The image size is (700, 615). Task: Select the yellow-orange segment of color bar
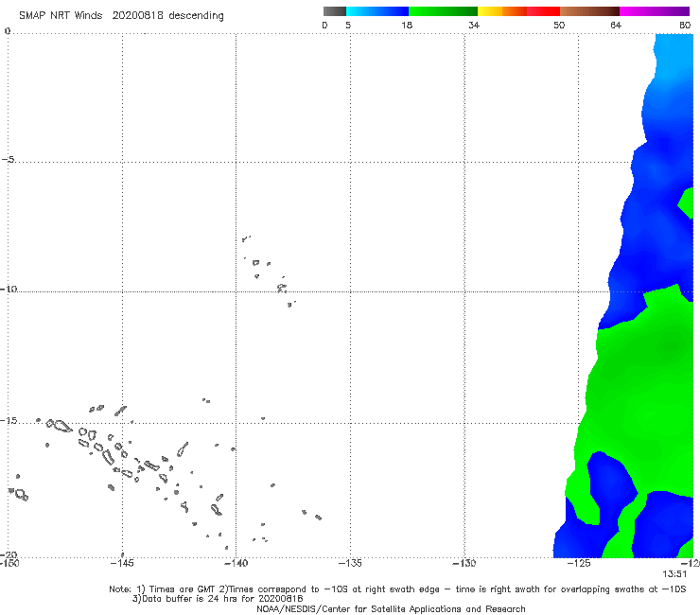click(501, 11)
